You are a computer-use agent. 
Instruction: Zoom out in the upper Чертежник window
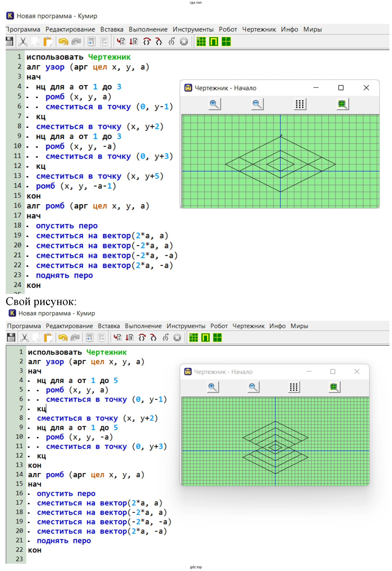click(x=257, y=104)
